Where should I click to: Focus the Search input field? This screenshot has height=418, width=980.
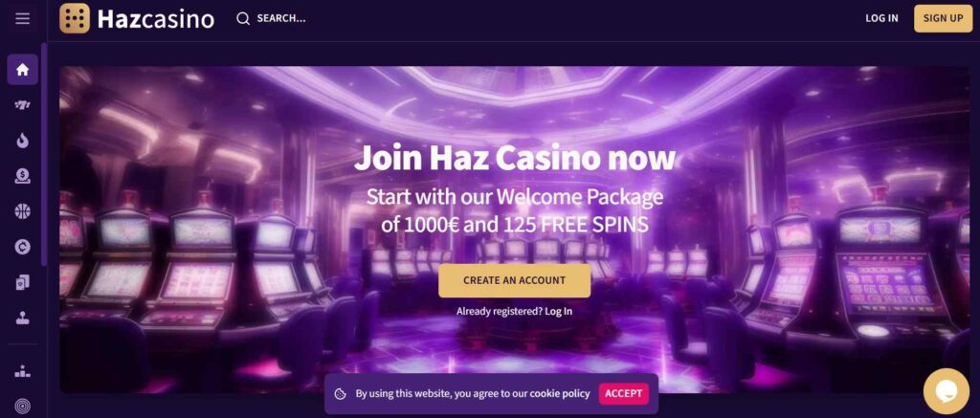point(281,18)
